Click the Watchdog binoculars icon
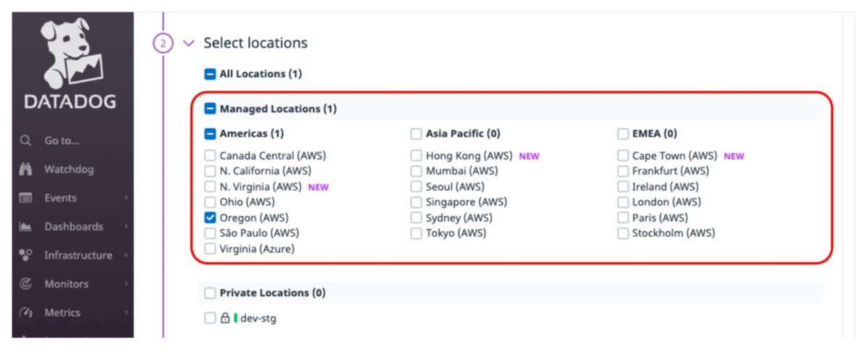 (x=26, y=169)
